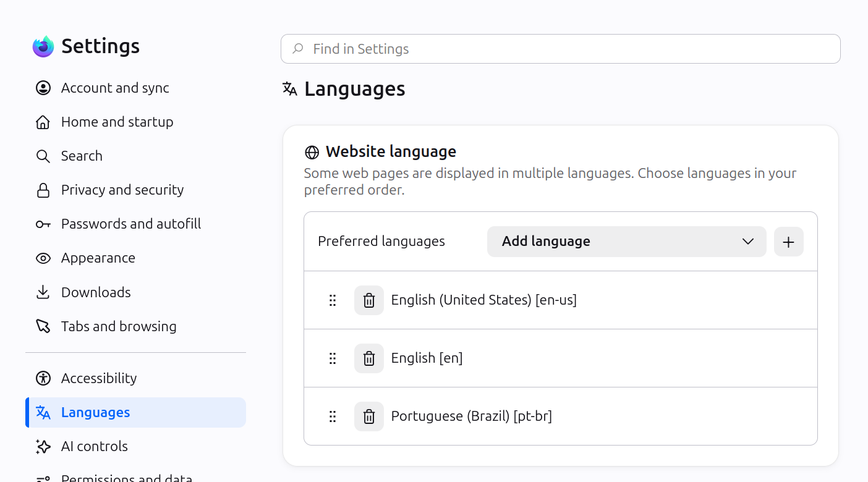This screenshot has height=482, width=868.
Task: Click the drag handle beside English [en]
Action: click(333, 358)
